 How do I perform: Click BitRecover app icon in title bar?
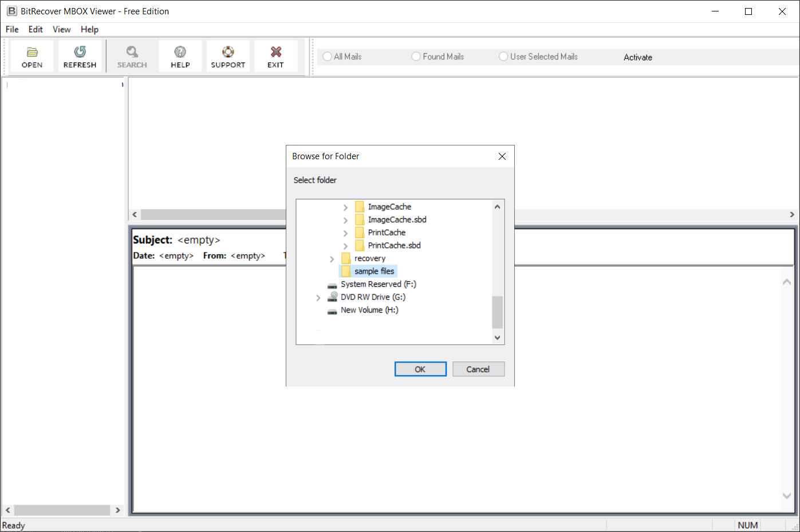point(11,11)
